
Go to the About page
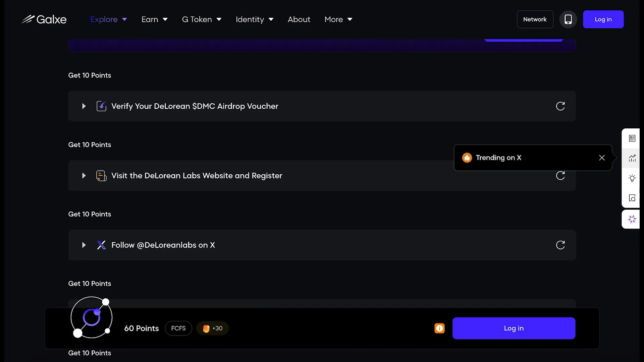pos(299,19)
